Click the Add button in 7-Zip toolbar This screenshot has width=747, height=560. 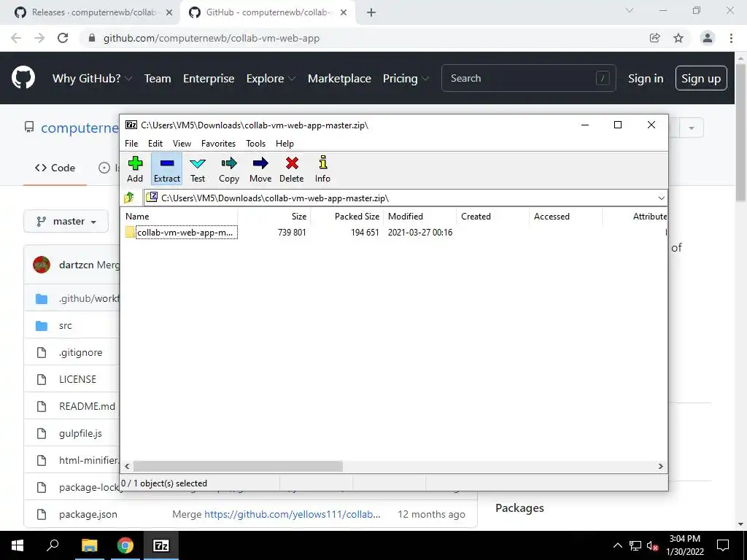click(135, 169)
